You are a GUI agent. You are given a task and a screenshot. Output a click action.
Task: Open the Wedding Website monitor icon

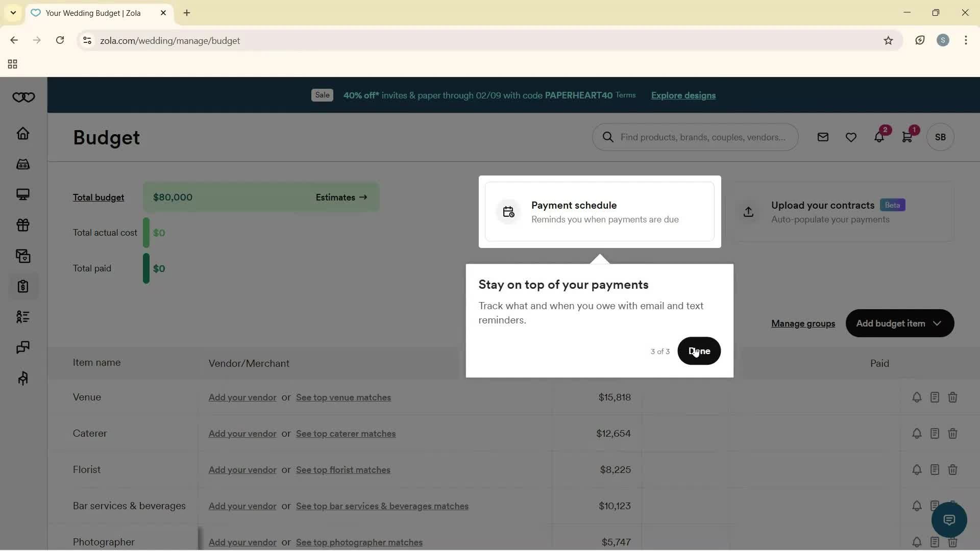click(23, 194)
